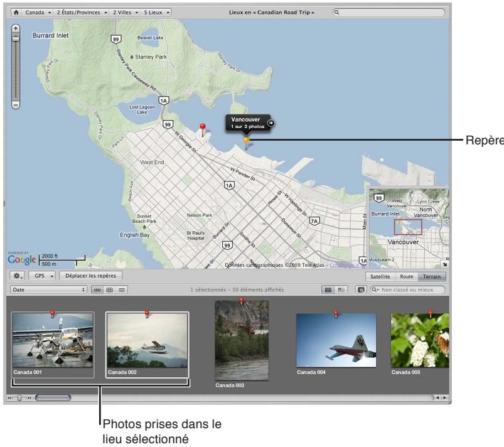
Task: Click the red viewport rectangle in the mini-map
Action: pyautogui.click(x=408, y=227)
